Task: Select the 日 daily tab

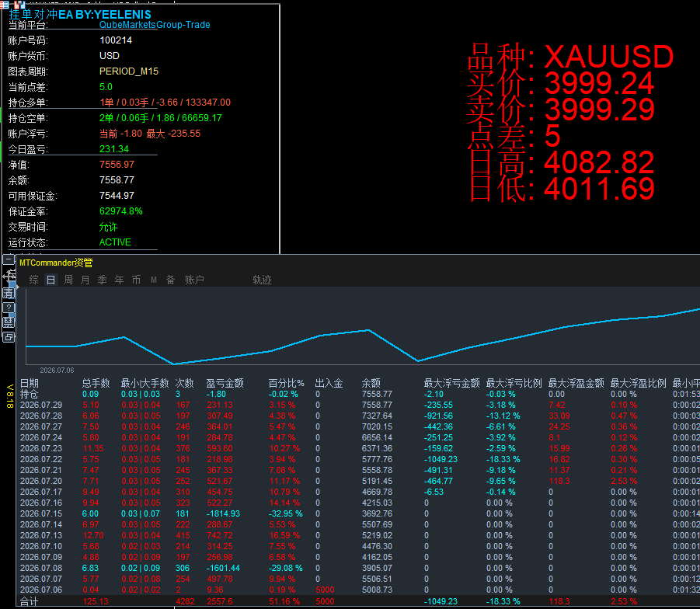Action: [x=51, y=280]
